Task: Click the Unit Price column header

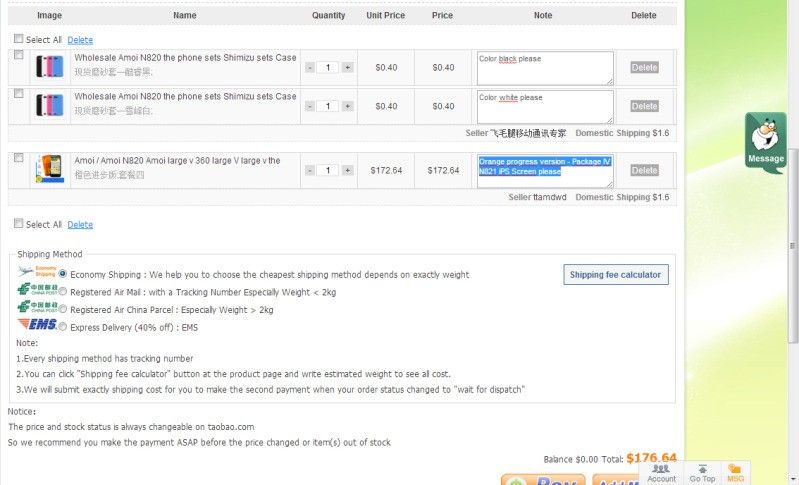Action: click(x=385, y=15)
